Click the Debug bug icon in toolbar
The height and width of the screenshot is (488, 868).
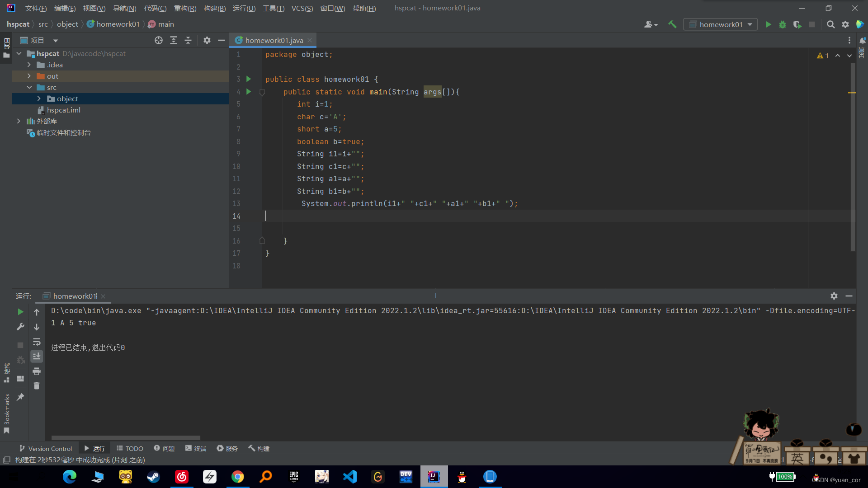pyautogui.click(x=783, y=24)
